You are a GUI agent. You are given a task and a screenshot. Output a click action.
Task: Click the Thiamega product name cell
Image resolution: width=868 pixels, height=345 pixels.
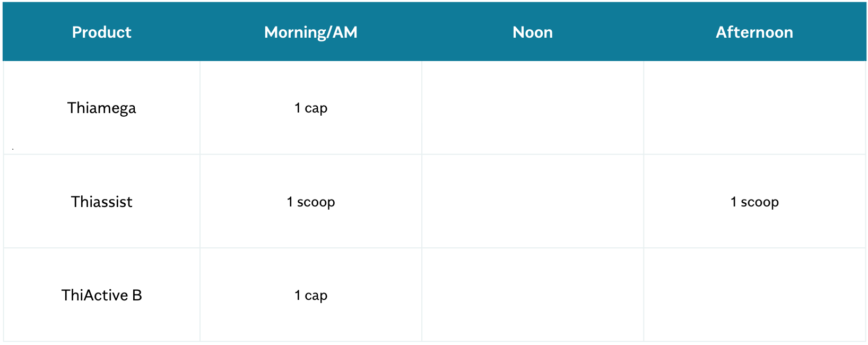tap(101, 108)
